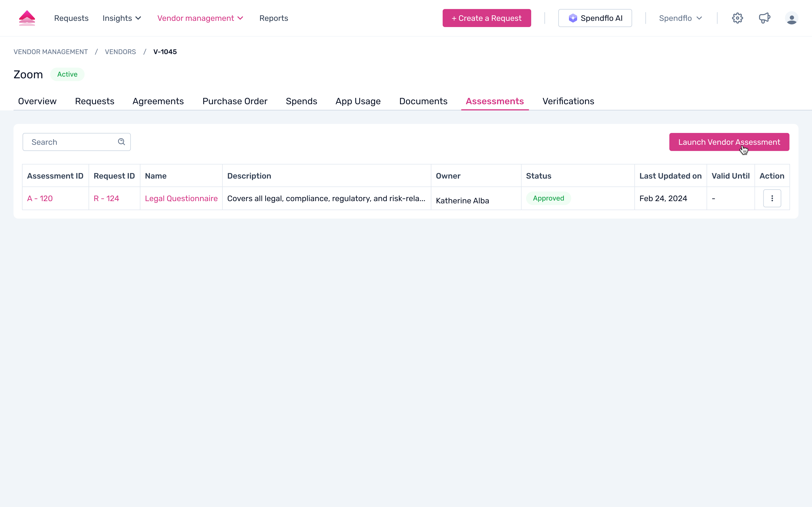Open the settings gear icon
Viewport: 812px width, 507px height.
tap(737, 18)
